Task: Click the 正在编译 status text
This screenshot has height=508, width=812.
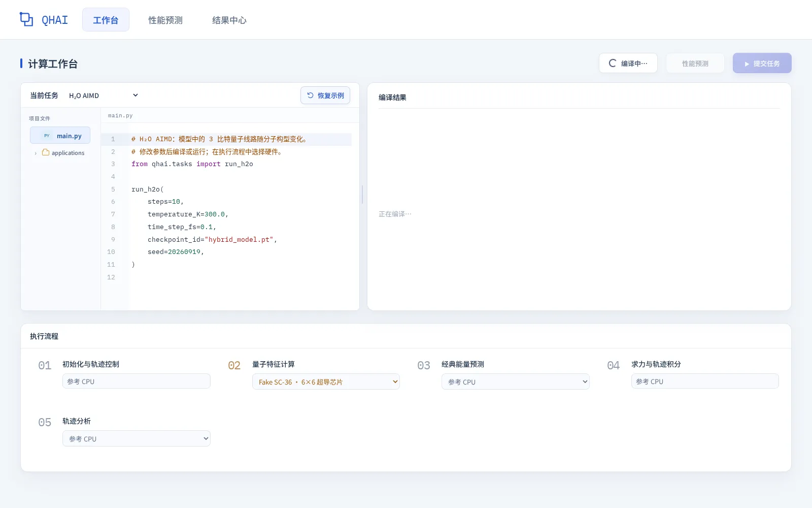Action: [x=395, y=214]
